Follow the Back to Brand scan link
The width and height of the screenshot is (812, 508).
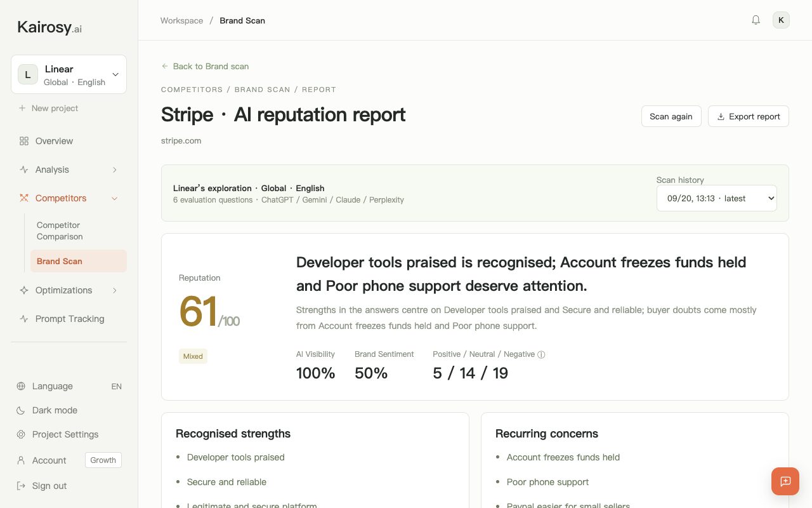[x=205, y=66]
